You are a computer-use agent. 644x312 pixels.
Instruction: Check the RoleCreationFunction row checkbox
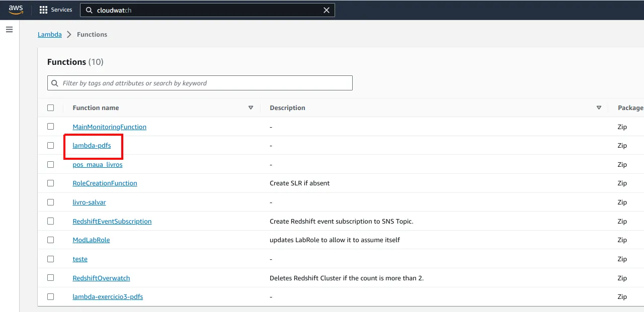click(x=50, y=183)
